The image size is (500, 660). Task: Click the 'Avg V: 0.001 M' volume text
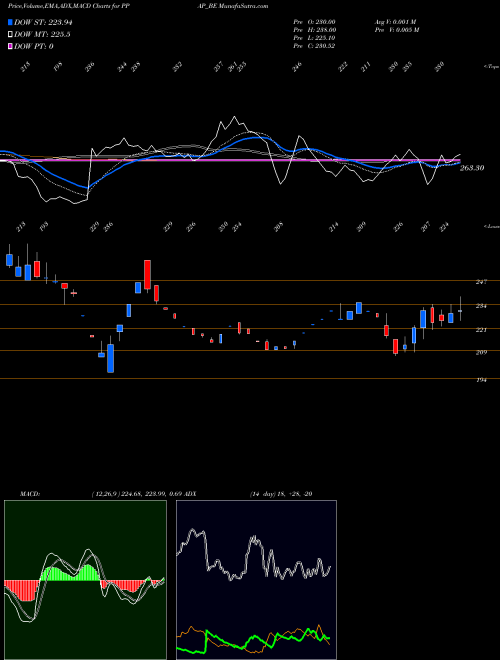click(x=395, y=22)
